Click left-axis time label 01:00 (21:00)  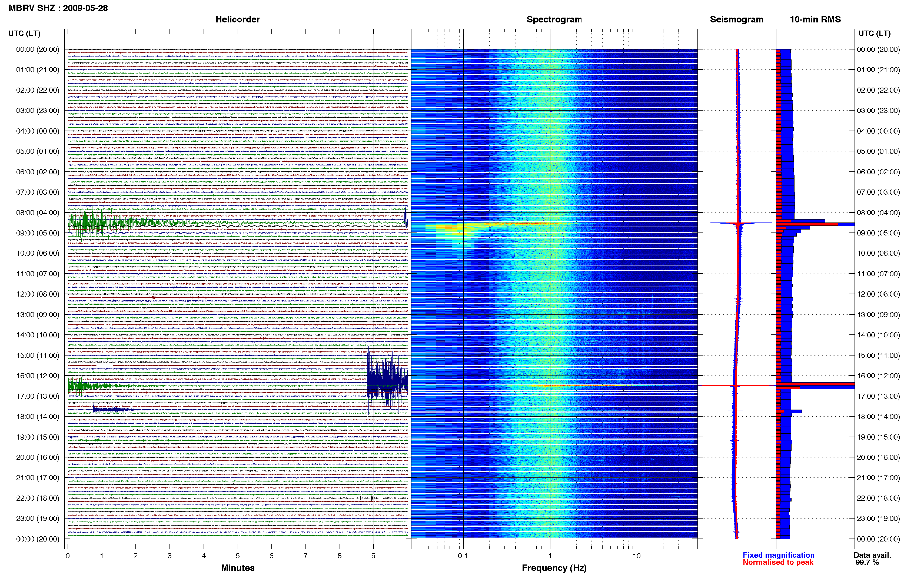click(x=38, y=70)
